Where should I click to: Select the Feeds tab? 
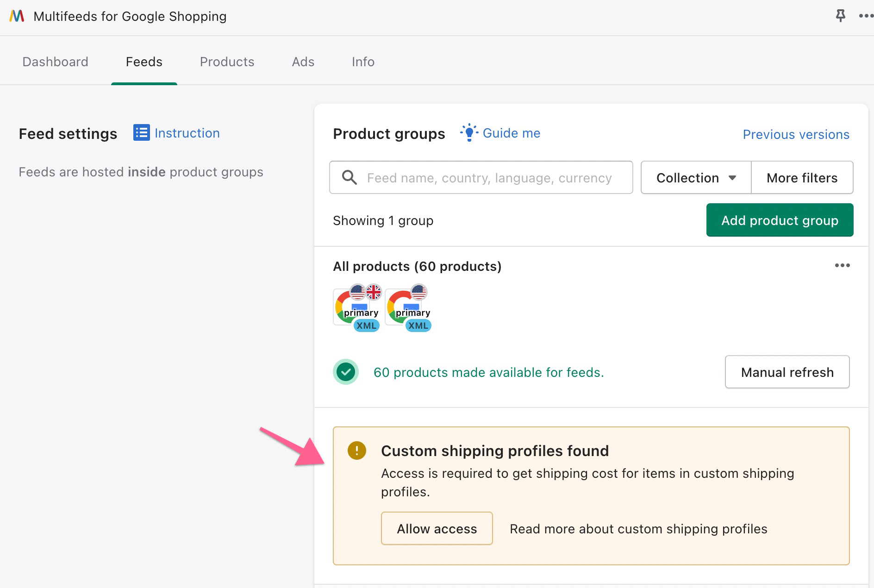click(x=144, y=62)
